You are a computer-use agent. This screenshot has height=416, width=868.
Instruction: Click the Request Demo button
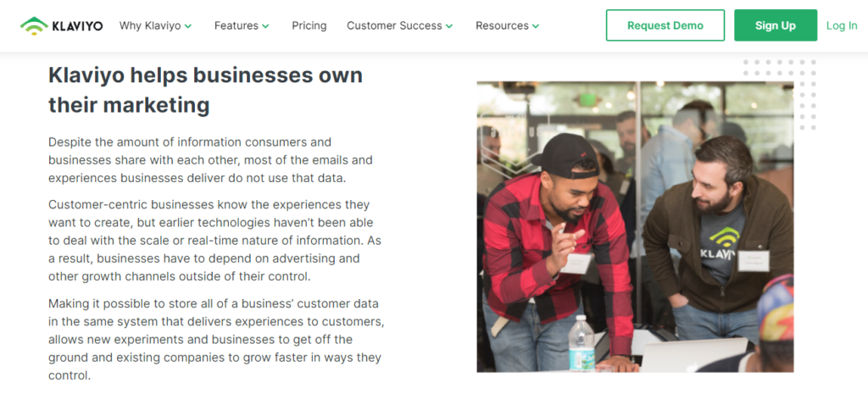pyautogui.click(x=665, y=25)
